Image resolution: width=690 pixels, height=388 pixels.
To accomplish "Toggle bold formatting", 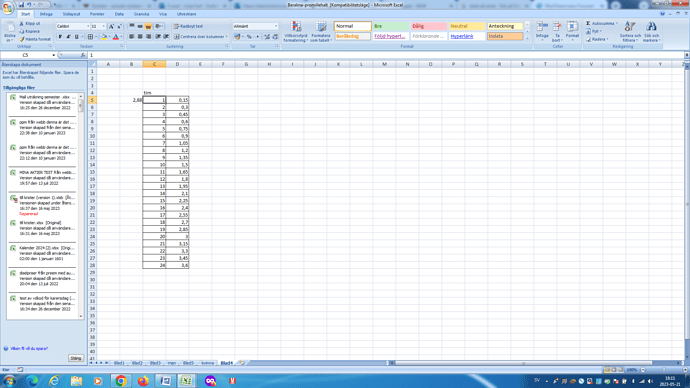I will click(60, 37).
